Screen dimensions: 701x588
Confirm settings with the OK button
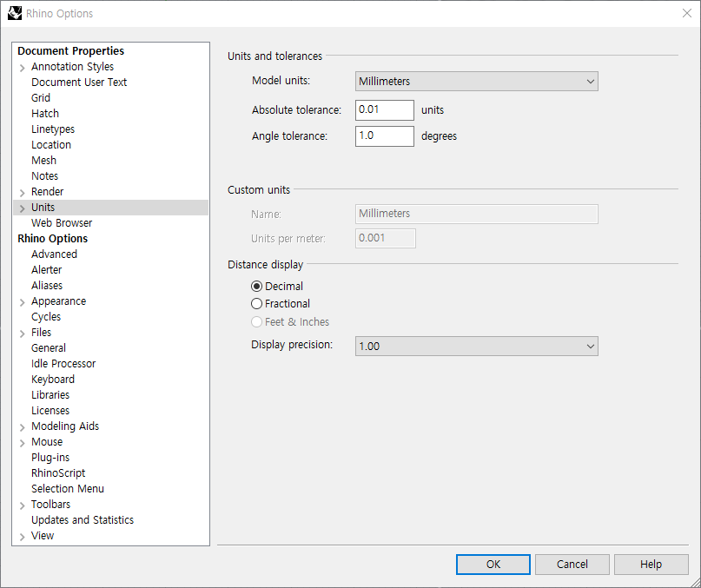click(493, 565)
